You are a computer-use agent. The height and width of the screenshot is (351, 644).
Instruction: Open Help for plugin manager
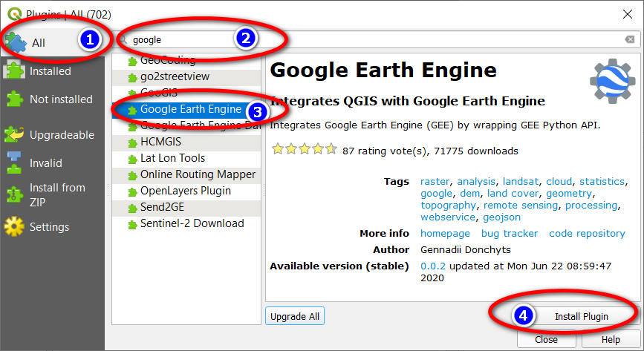611,340
